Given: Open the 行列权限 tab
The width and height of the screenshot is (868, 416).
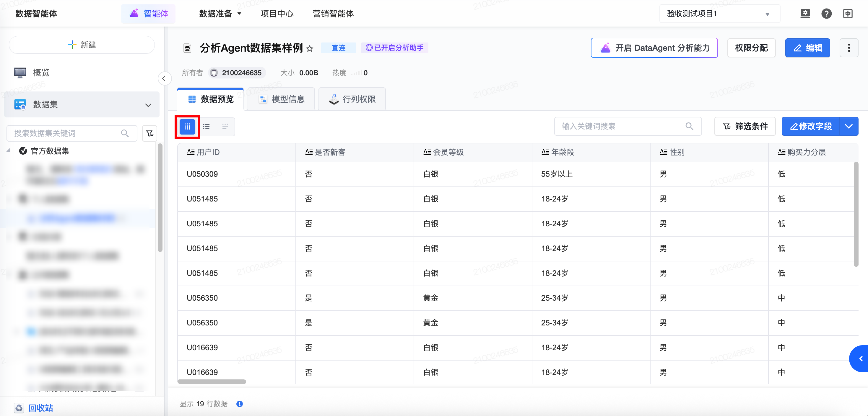Looking at the screenshot, I should click(352, 99).
